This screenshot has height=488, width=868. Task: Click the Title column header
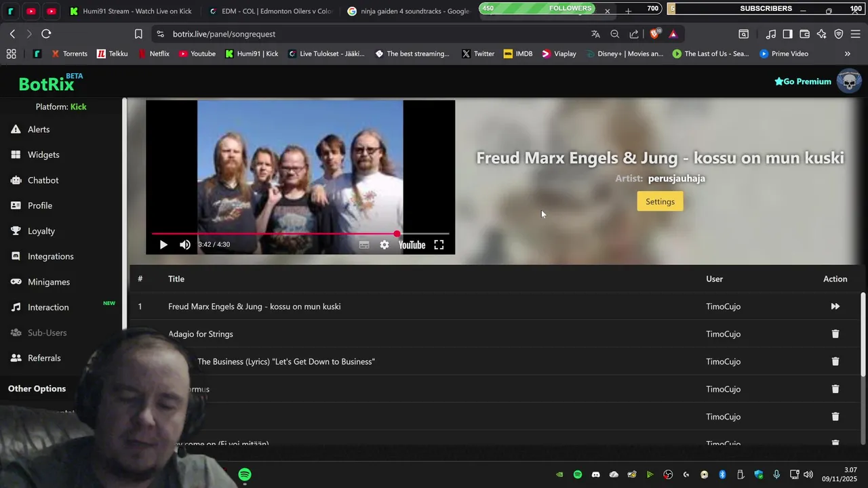[x=176, y=279]
